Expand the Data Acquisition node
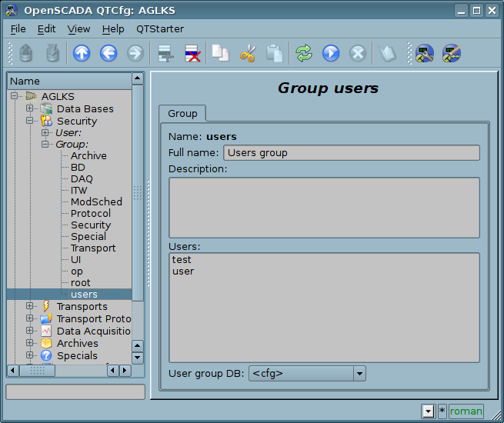The width and height of the screenshot is (504, 423). tap(29, 330)
